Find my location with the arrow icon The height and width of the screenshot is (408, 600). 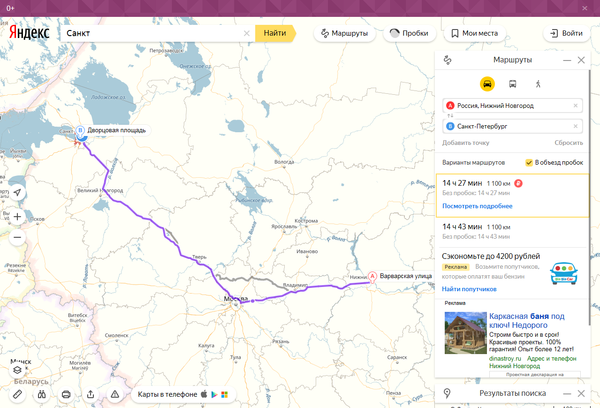tap(17, 191)
